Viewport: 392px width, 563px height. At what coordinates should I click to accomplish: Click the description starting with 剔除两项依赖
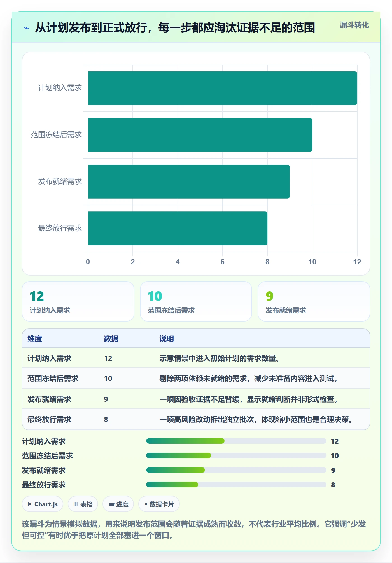coord(249,378)
